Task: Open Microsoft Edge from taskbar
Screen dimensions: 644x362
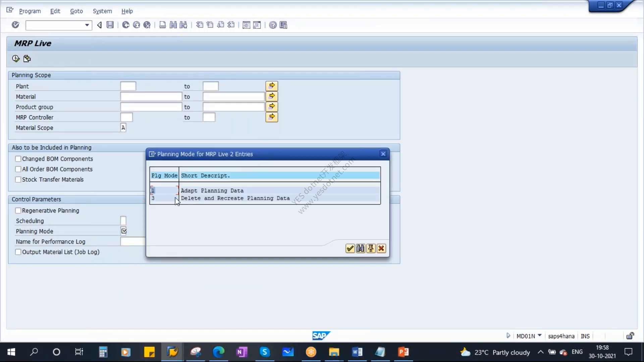Action: [219, 352]
